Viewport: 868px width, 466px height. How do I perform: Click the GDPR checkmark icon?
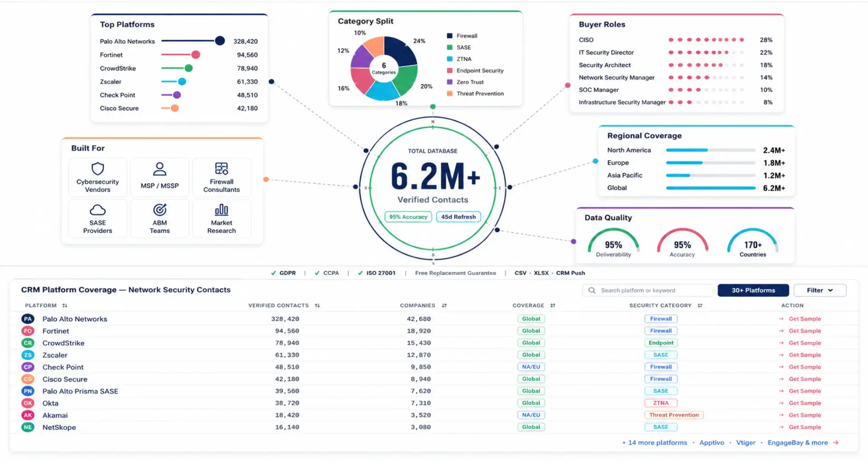point(273,273)
